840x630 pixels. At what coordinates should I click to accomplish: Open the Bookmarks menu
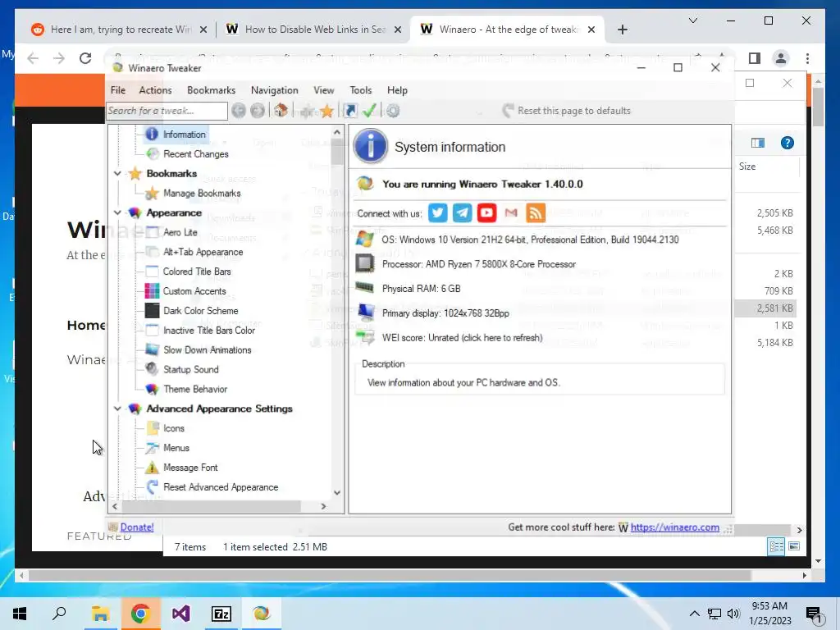tap(211, 90)
